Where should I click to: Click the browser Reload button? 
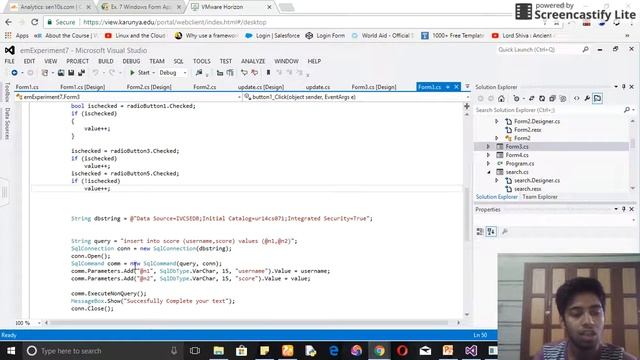(35, 22)
